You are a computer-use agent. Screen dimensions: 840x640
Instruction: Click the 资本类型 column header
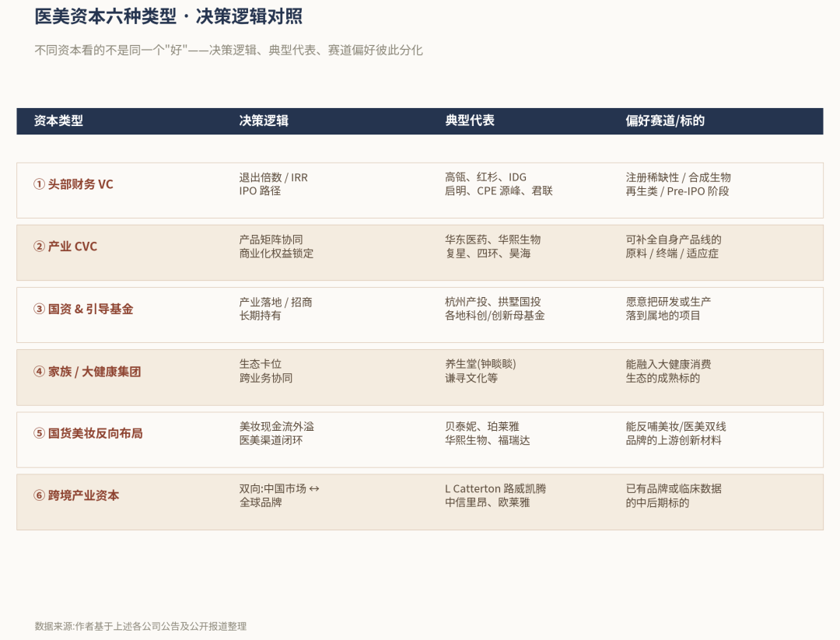tap(58, 121)
